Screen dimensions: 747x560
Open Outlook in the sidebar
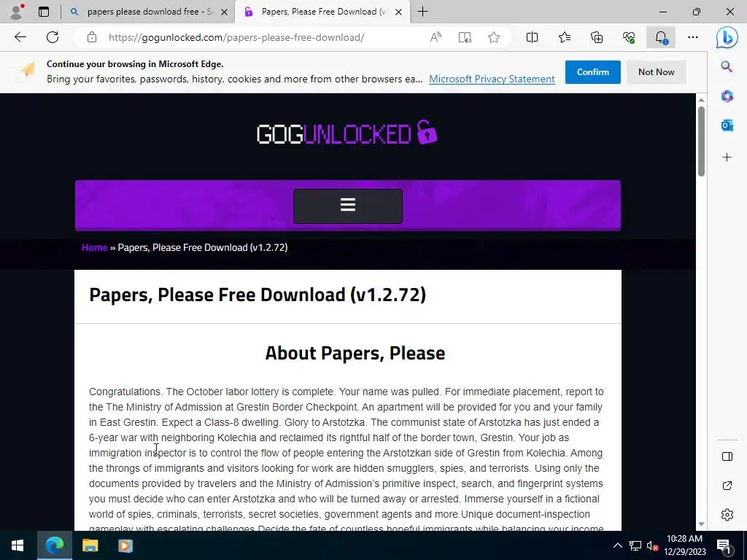coord(727,125)
